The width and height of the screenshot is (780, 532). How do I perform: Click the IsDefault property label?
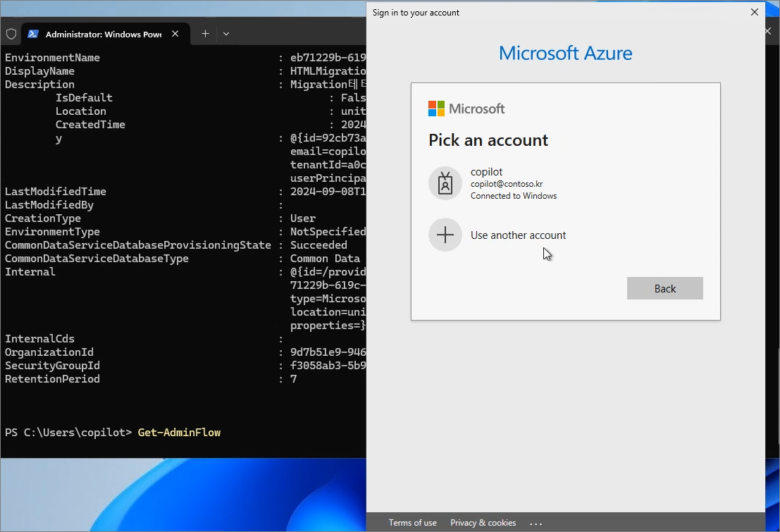pyautogui.click(x=84, y=98)
